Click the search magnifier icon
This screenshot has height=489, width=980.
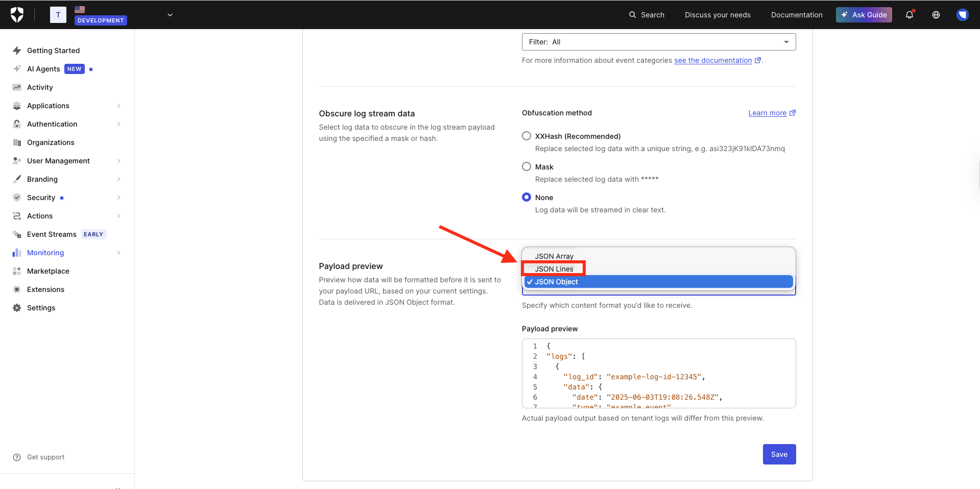(632, 15)
